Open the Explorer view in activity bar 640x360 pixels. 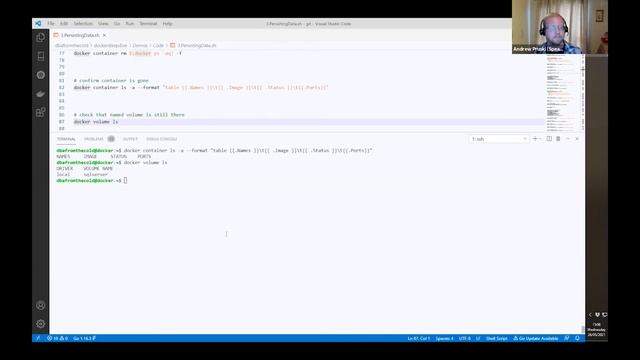click(x=40, y=38)
